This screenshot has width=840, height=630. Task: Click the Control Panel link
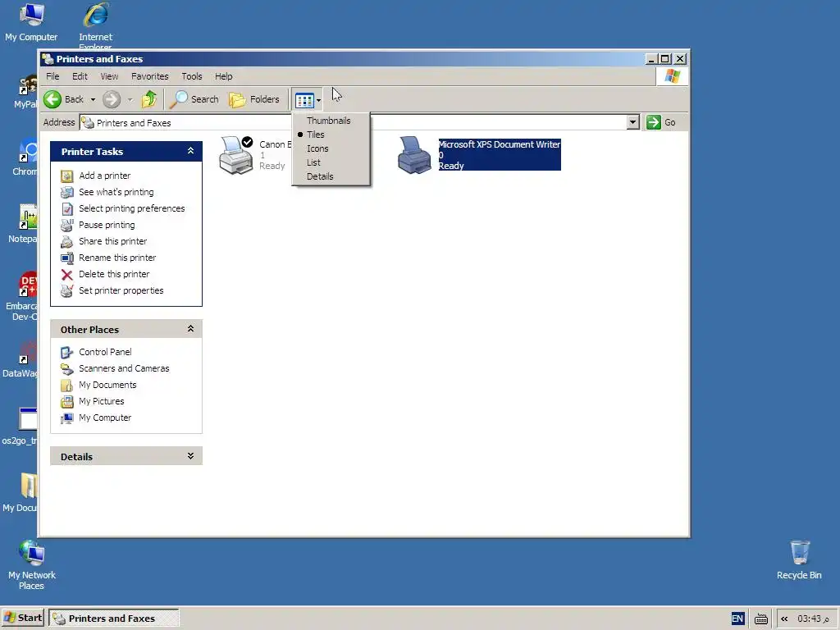click(105, 352)
